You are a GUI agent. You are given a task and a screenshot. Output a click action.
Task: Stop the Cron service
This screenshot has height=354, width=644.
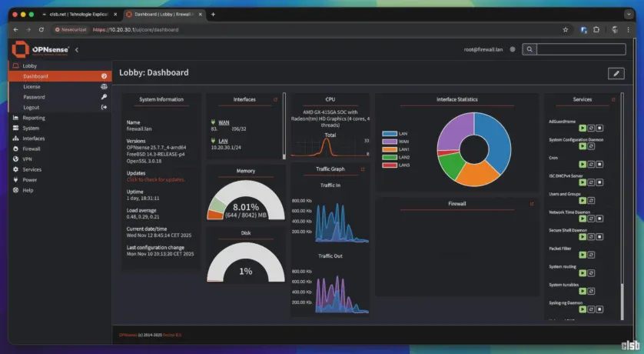[599, 165]
